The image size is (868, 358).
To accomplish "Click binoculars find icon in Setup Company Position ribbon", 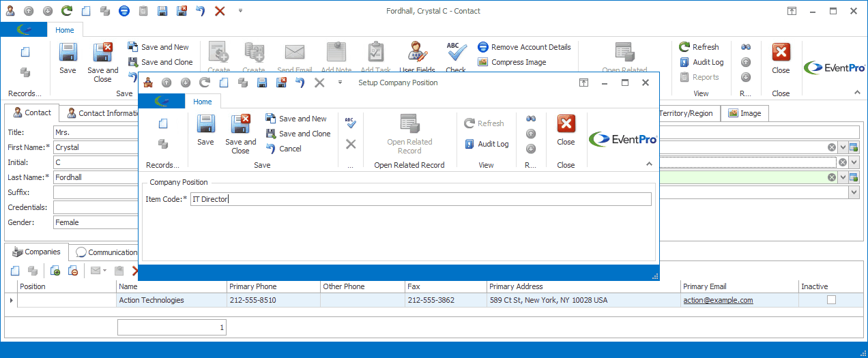I will tap(531, 119).
